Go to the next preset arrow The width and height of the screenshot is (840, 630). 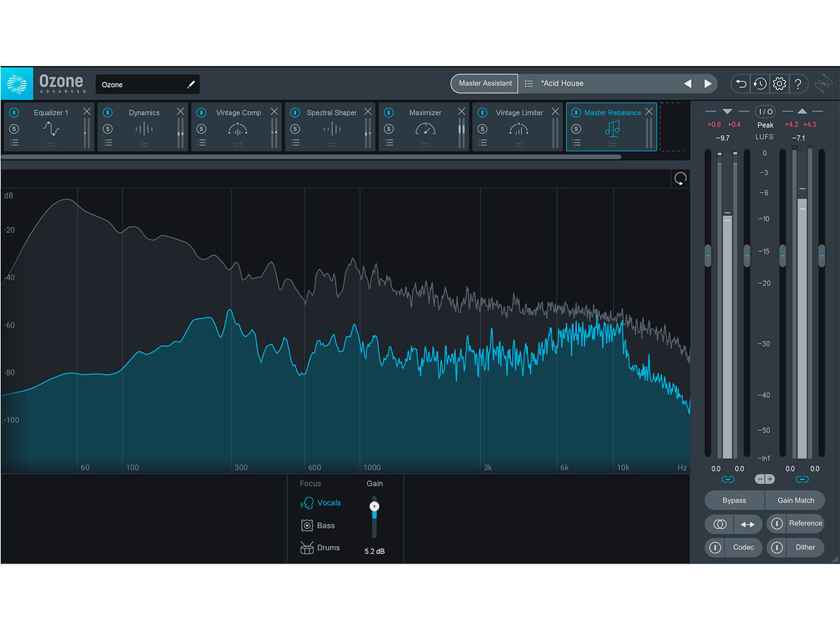click(708, 84)
